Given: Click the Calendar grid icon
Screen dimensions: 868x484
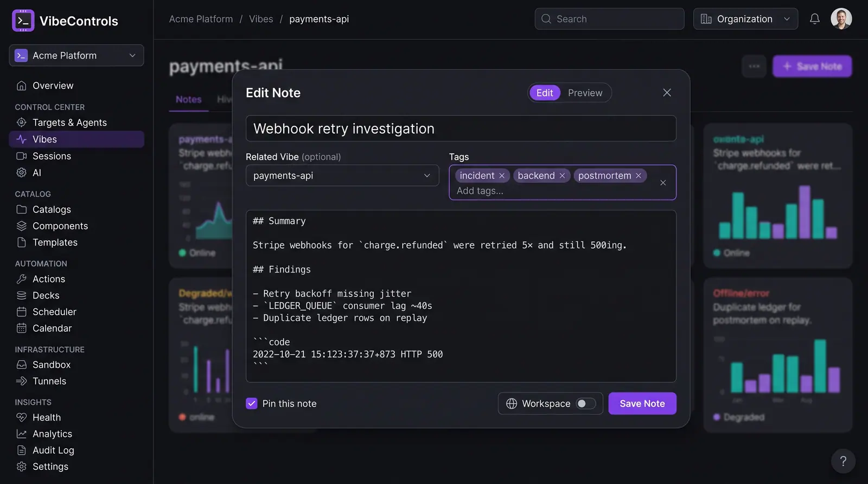Looking at the screenshot, I should coord(22,328).
